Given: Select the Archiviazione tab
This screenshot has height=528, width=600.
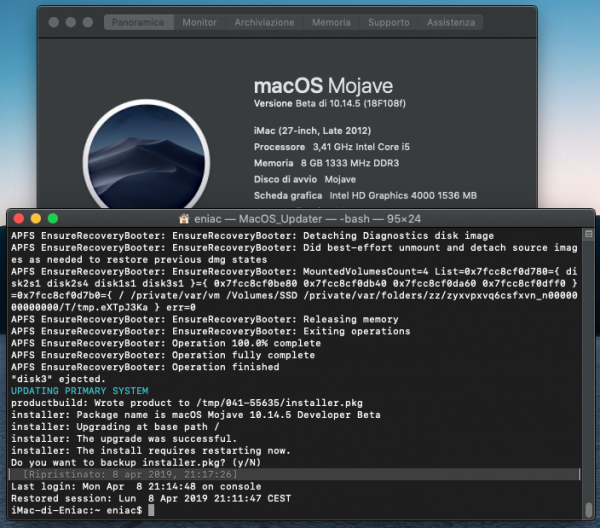Looking at the screenshot, I should (x=264, y=22).
